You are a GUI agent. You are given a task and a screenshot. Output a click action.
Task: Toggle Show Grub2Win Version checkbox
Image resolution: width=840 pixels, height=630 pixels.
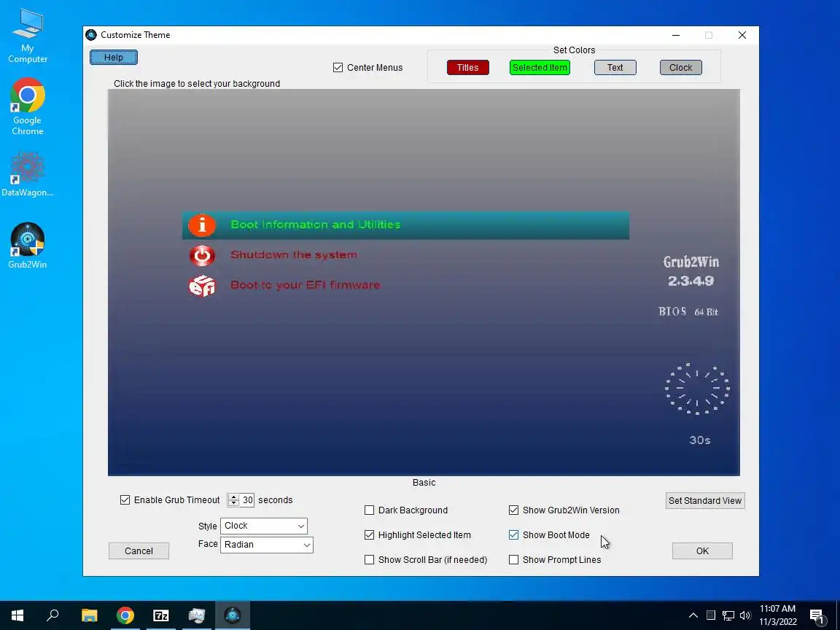click(x=514, y=510)
